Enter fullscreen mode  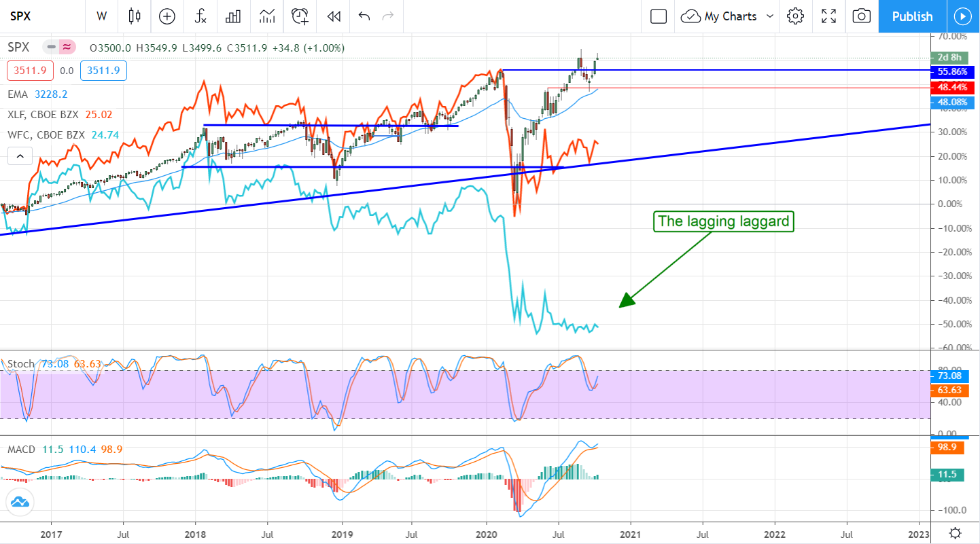[828, 16]
